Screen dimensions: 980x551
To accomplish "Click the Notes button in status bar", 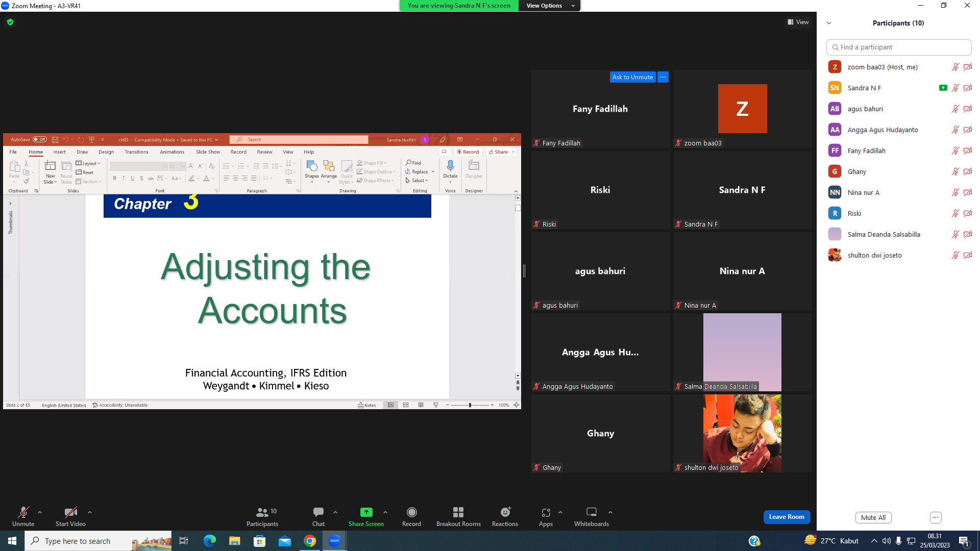I will click(x=367, y=405).
